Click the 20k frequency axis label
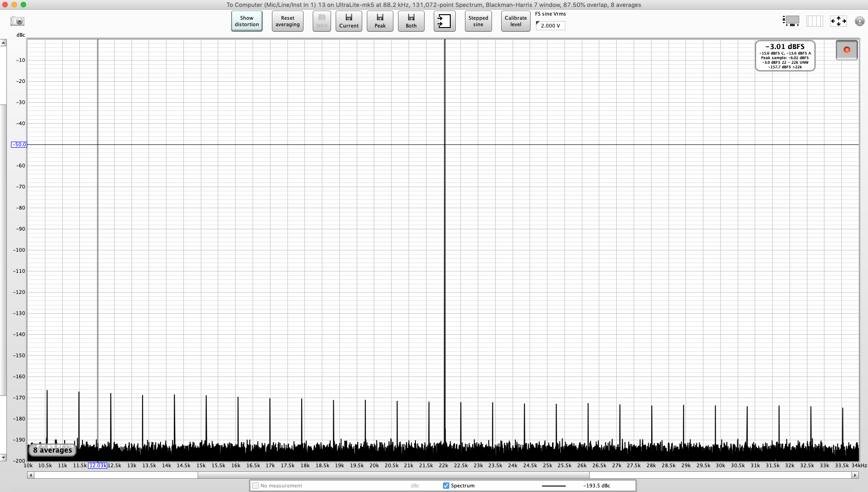Screen dimensions: 868x492 (374, 465)
